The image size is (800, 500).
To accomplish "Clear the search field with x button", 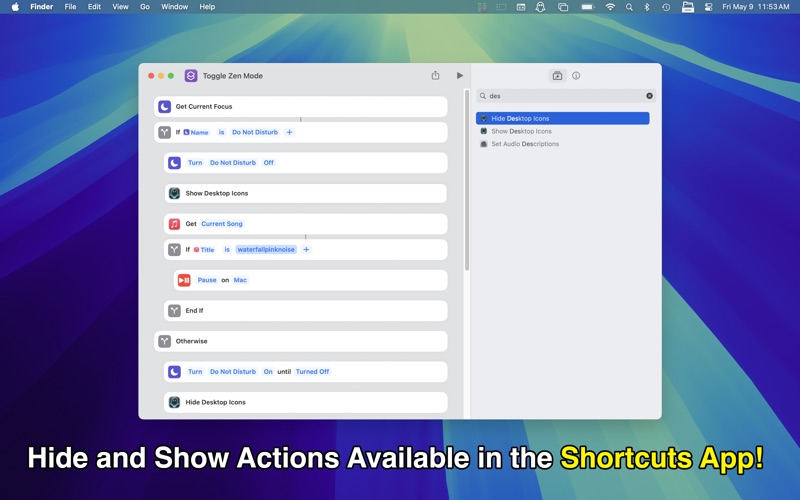I will coord(649,95).
